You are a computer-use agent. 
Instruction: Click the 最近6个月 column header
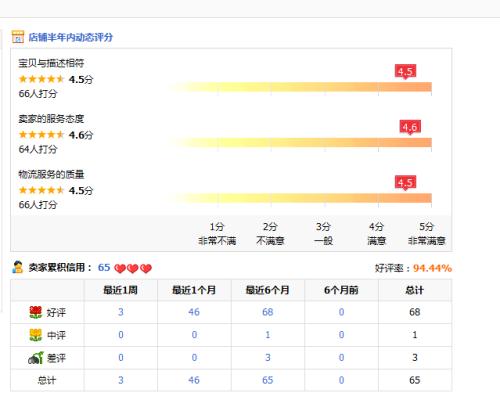pos(268,290)
